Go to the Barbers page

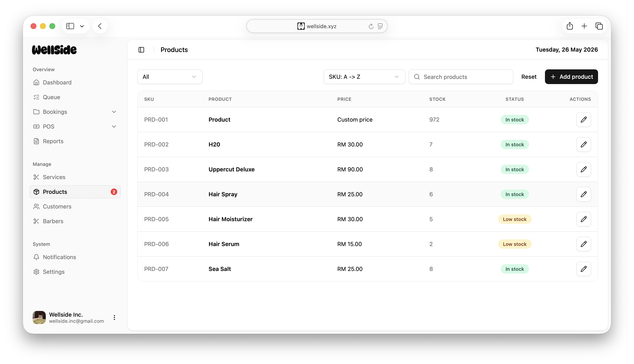tap(75, 221)
